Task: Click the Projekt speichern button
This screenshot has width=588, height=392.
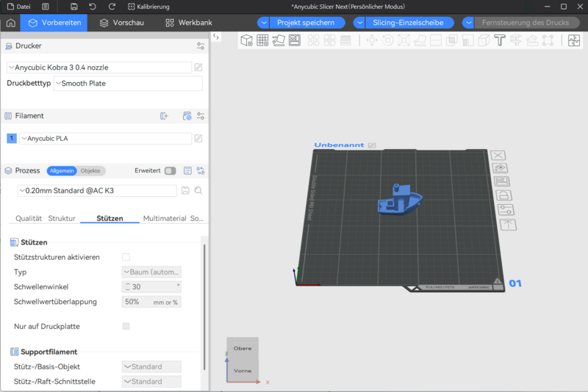Action: (x=306, y=23)
